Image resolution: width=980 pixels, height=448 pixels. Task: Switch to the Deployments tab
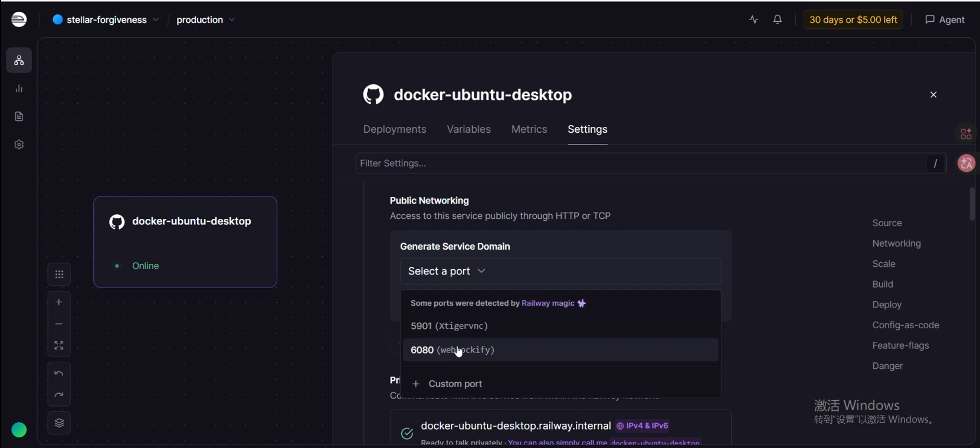point(395,129)
